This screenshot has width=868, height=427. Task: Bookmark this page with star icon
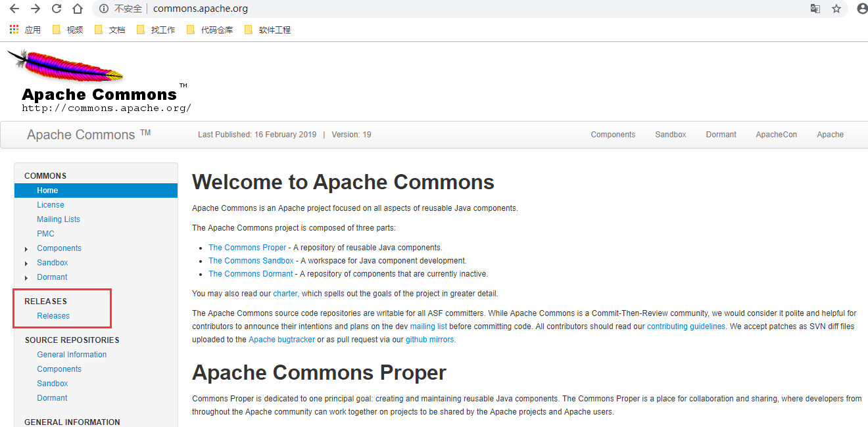point(836,9)
